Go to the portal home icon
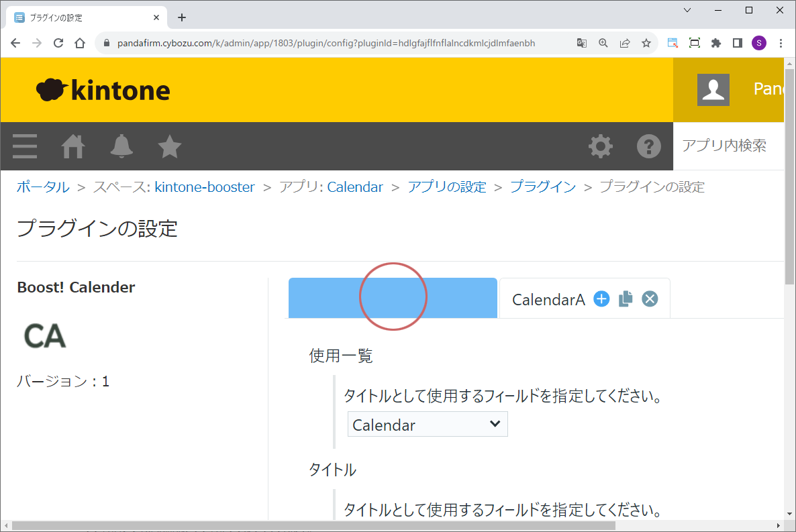 coord(73,146)
